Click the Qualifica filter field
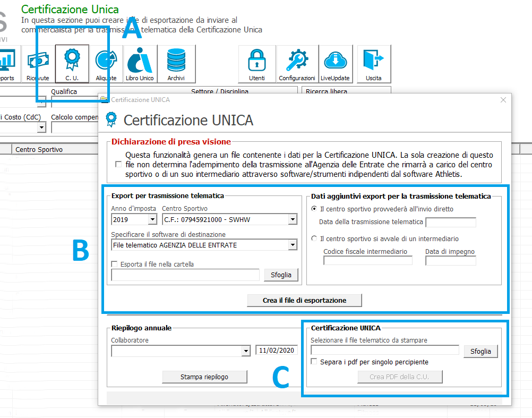Screen dimensions: 532x418 [75, 101]
